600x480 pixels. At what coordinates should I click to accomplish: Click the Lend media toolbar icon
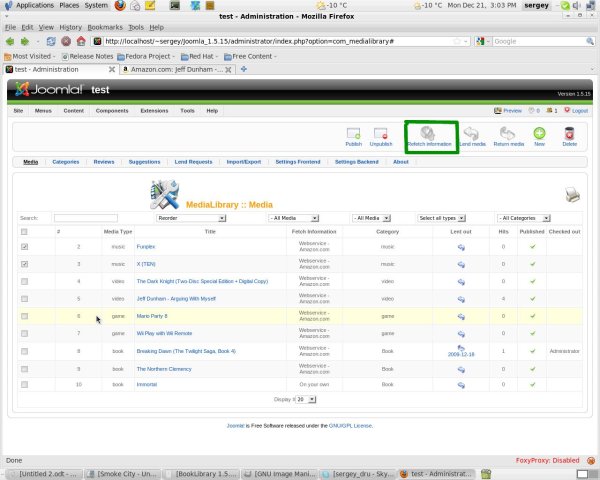471,133
